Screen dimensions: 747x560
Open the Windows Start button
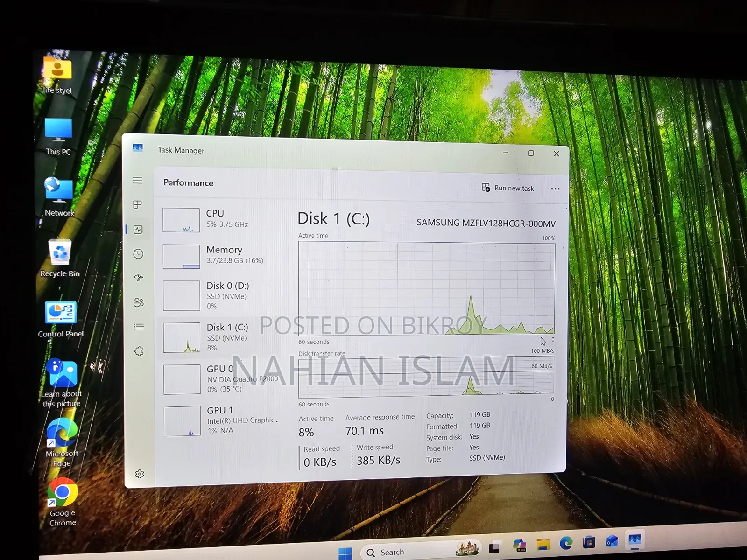[345, 553]
